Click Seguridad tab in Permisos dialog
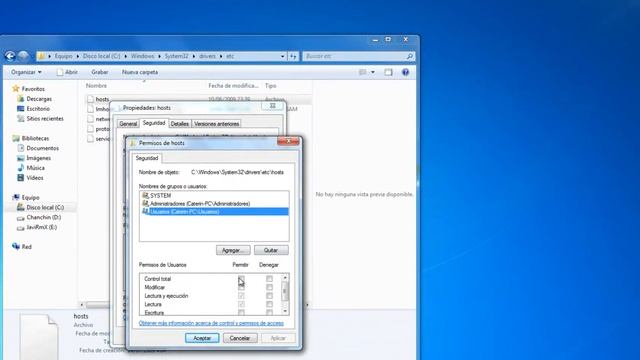This screenshot has width=640, height=360. tap(147, 158)
